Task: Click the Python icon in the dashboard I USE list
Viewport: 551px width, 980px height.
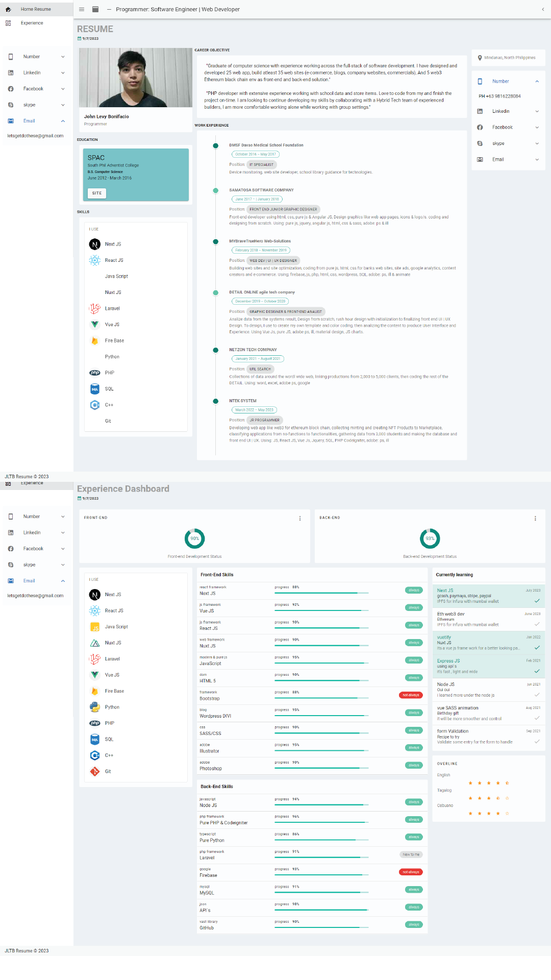Action: (95, 707)
